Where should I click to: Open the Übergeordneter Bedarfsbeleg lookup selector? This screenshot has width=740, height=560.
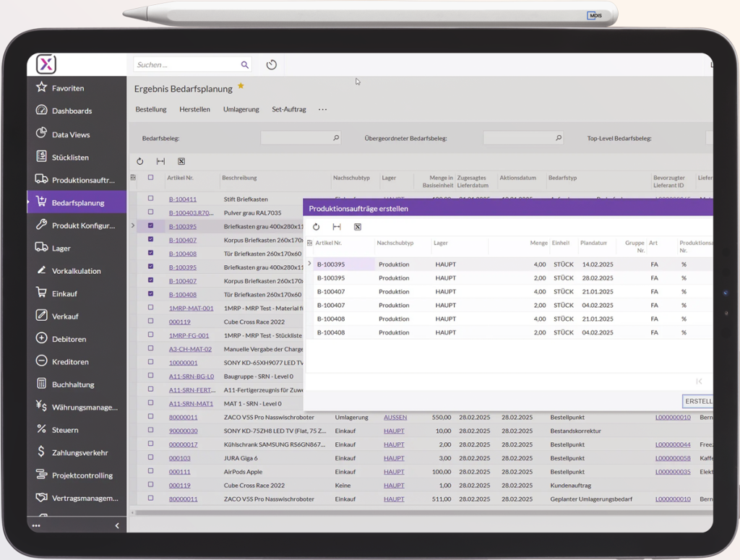click(559, 138)
